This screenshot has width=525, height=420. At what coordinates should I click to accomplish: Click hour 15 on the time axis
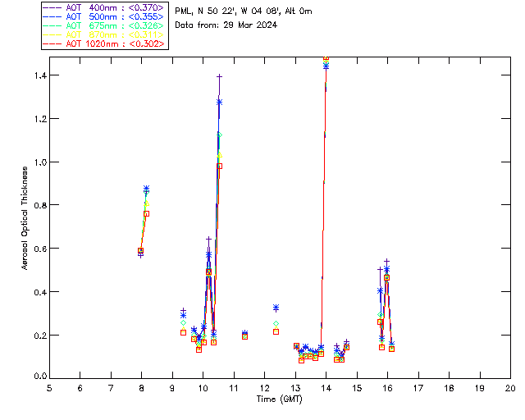pos(357,388)
